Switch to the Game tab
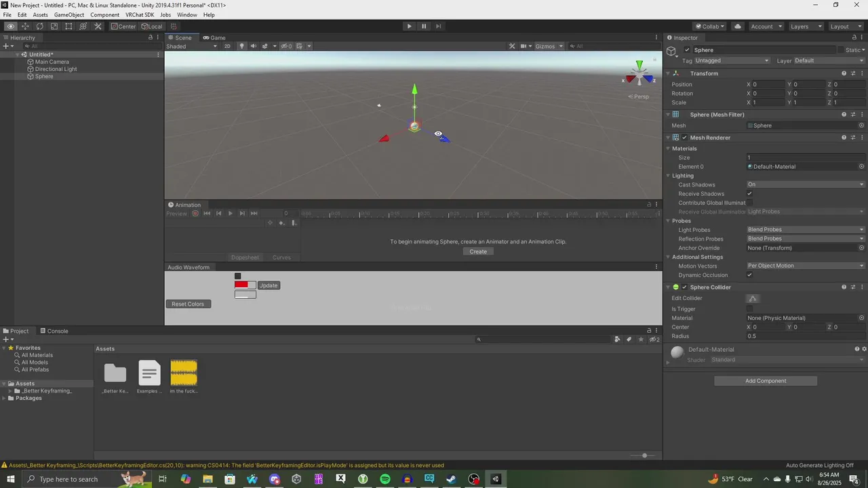The width and height of the screenshot is (868, 488). pyautogui.click(x=214, y=38)
